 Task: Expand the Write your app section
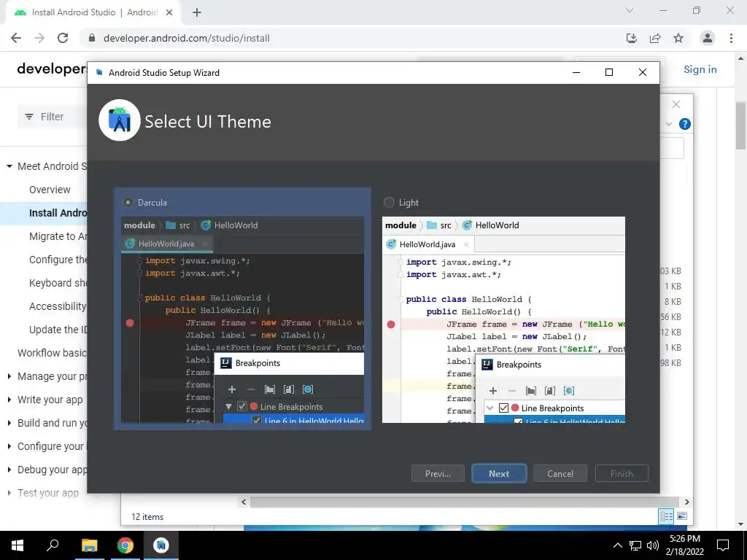9,400
